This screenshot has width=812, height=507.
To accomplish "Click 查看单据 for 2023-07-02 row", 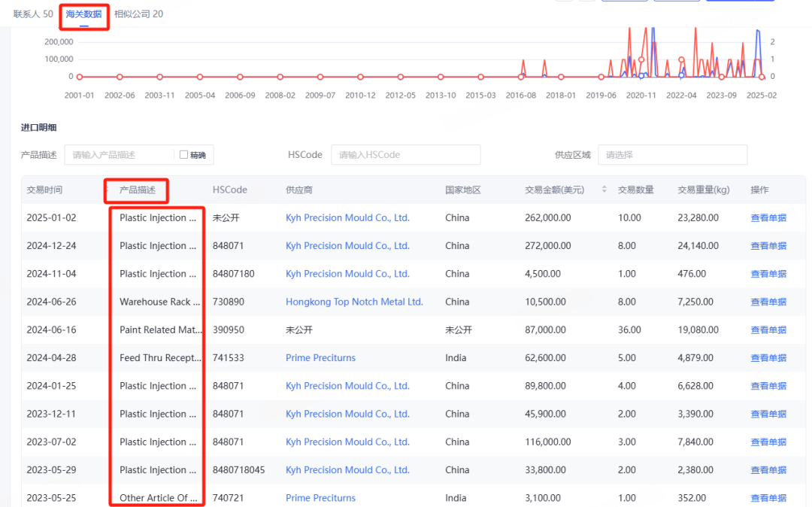I will click(x=768, y=442).
